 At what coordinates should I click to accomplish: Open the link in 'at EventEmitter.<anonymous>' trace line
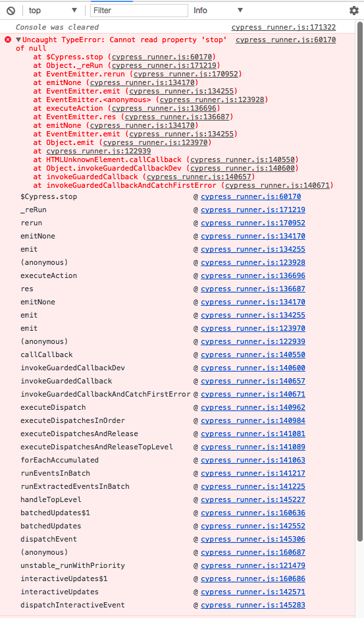(x=211, y=99)
